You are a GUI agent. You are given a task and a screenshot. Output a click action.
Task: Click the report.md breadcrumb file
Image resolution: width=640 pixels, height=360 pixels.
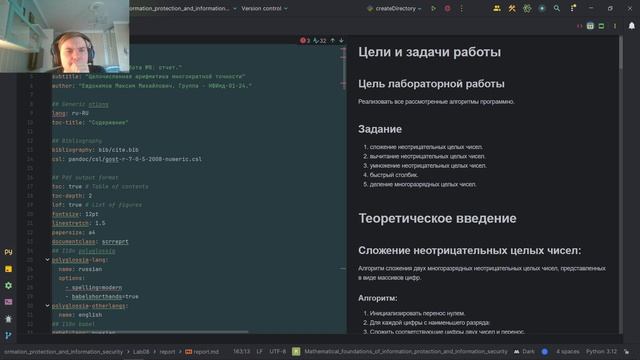(202, 351)
